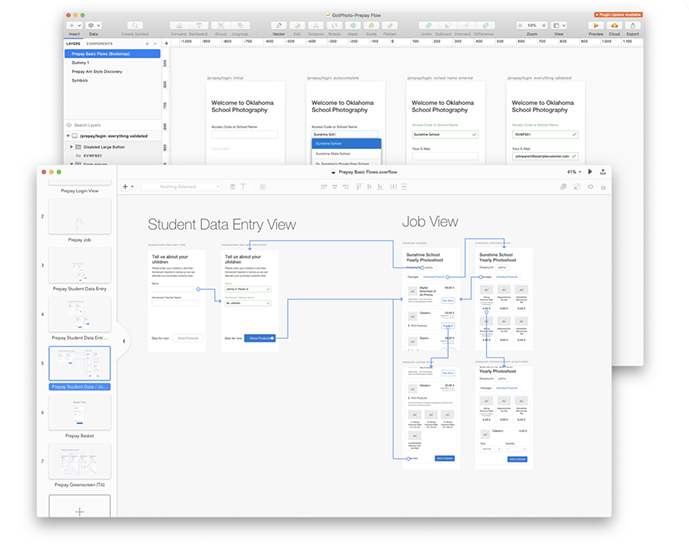Switch to the Layers tab in Sketch
This screenshot has width=689, height=544.
(73, 44)
